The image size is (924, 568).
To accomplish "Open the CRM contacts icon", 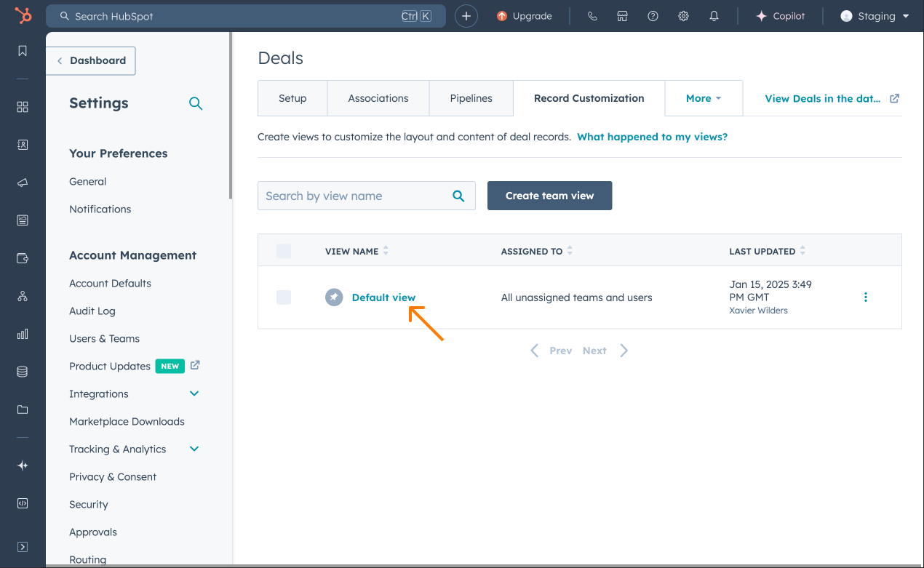I will click(23, 145).
